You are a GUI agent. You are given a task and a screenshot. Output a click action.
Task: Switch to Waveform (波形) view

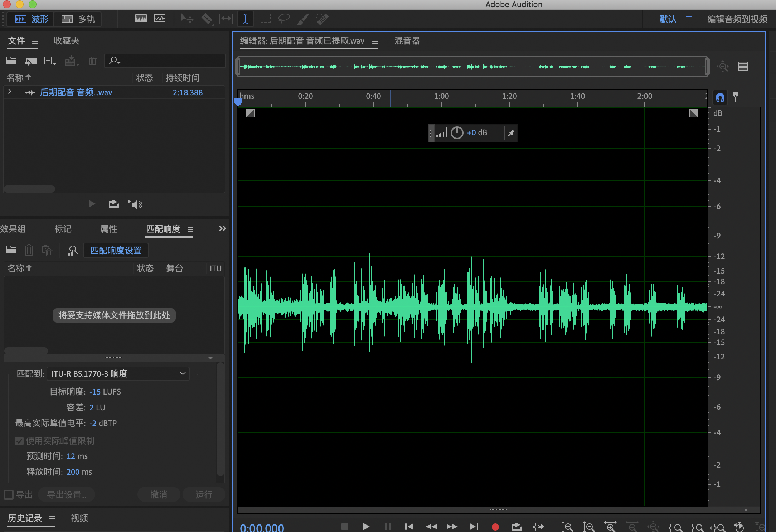pos(31,19)
